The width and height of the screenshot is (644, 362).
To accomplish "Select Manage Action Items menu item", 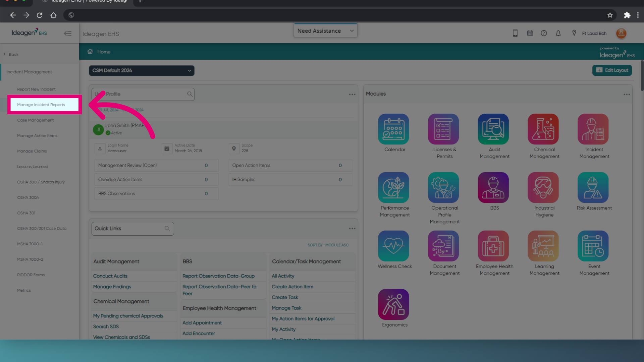I will pyautogui.click(x=37, y=136).
